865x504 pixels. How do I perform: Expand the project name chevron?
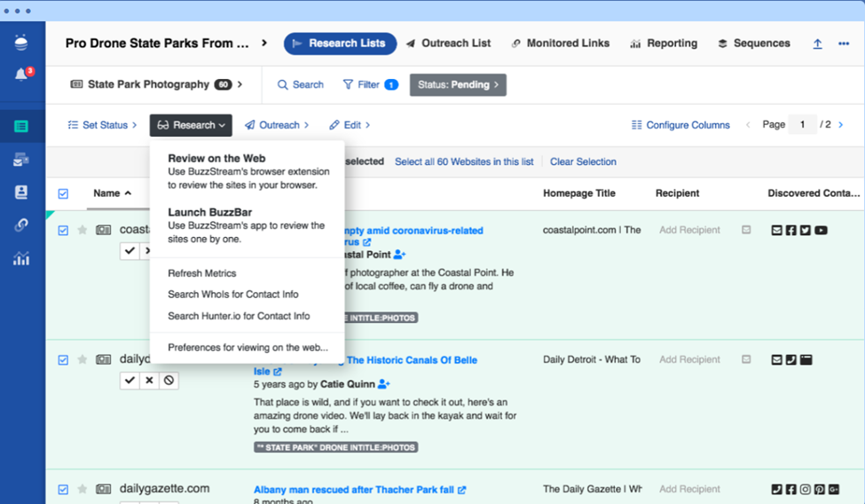pyautogui.click(x=264, y=43)
